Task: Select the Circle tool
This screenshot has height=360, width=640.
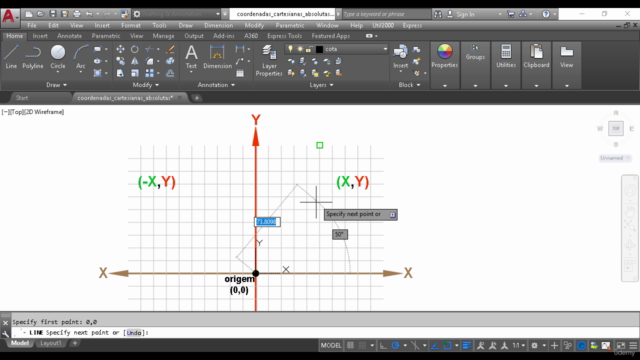Action: click(58, 57)
